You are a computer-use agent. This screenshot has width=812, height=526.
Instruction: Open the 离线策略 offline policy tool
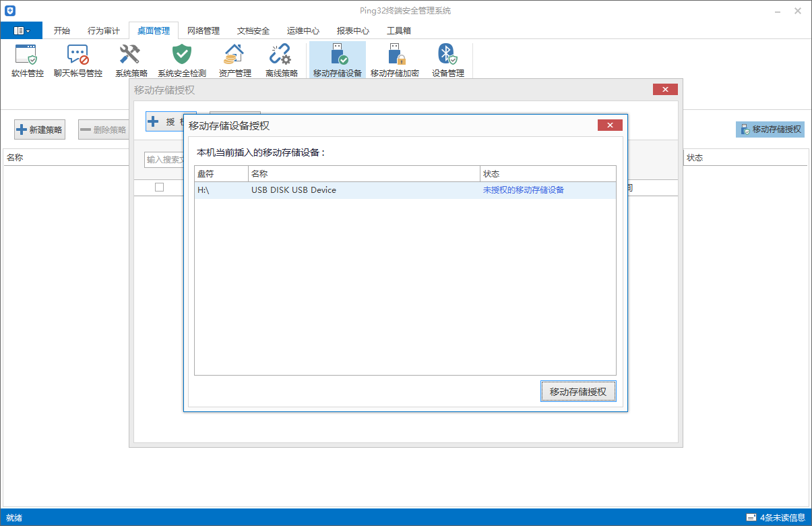281,61
